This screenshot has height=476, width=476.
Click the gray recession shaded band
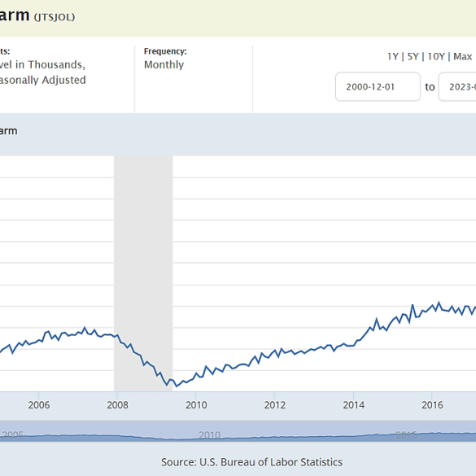coord(143,273)
